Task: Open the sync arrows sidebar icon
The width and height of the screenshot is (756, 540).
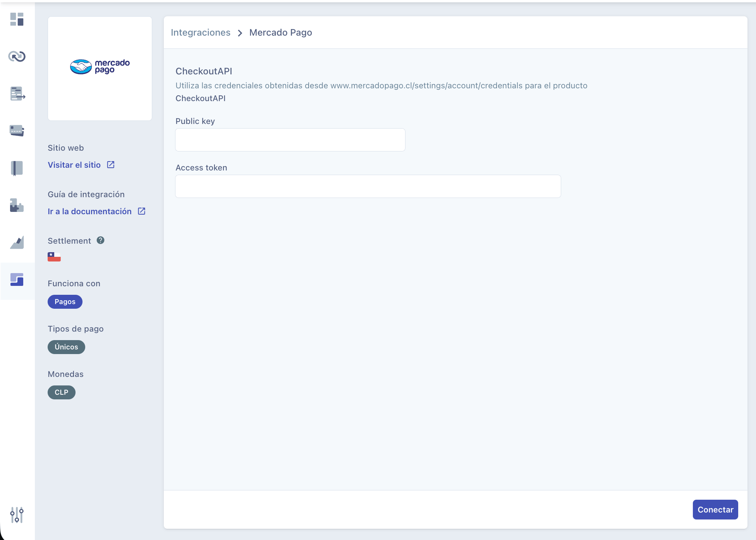Action: click(17, 57)
